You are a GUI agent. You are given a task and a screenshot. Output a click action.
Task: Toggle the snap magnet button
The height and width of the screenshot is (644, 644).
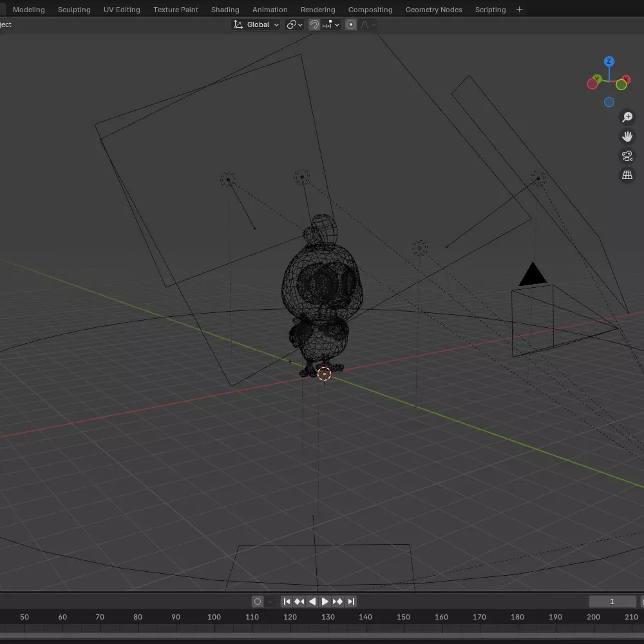coord(314,24)
